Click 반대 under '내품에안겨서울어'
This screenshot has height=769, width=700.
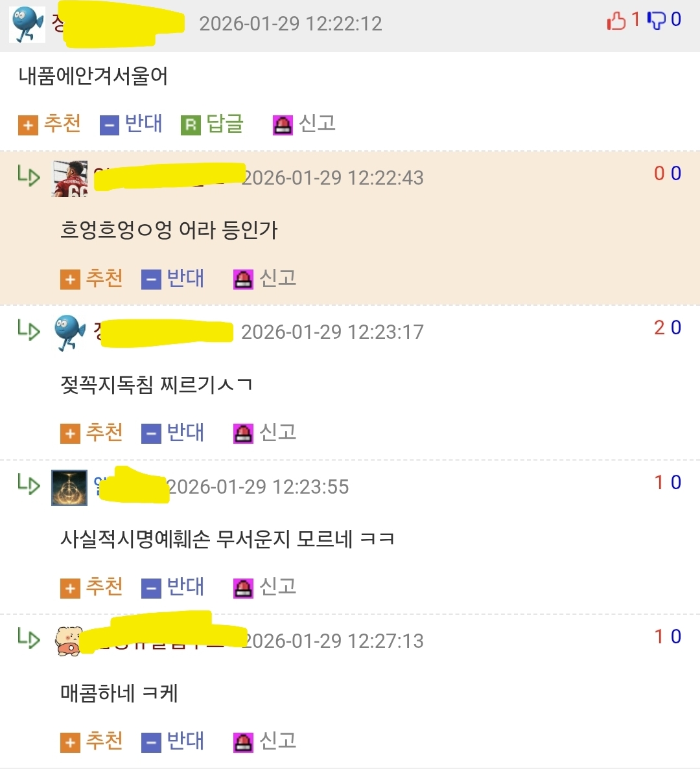131,124
